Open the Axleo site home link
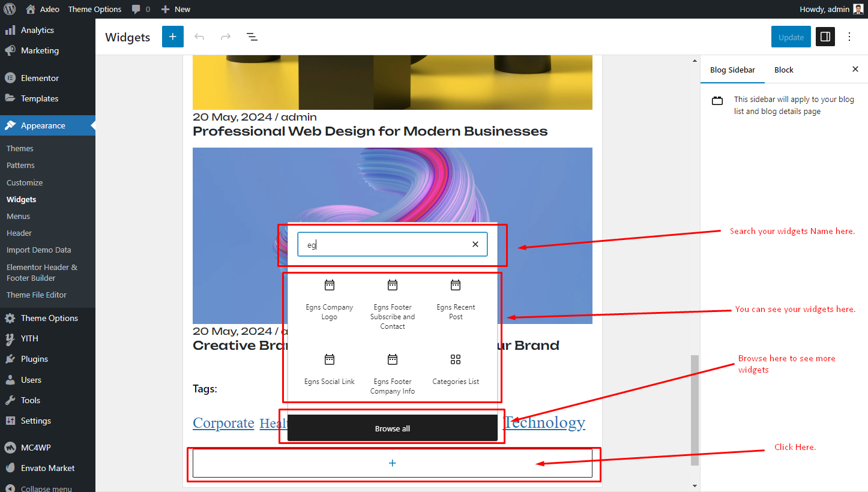The height and width of the screenshot is (492, 868). pyautogui.click(x=43, y=9)
